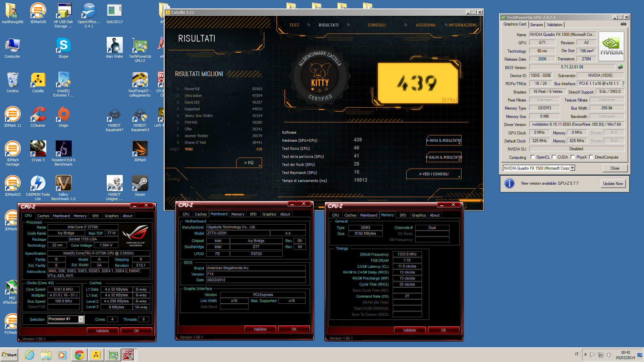644x362 pixels.
Task: Open 3DMark 11 desktop icon
Action: [x=12, y=117]
